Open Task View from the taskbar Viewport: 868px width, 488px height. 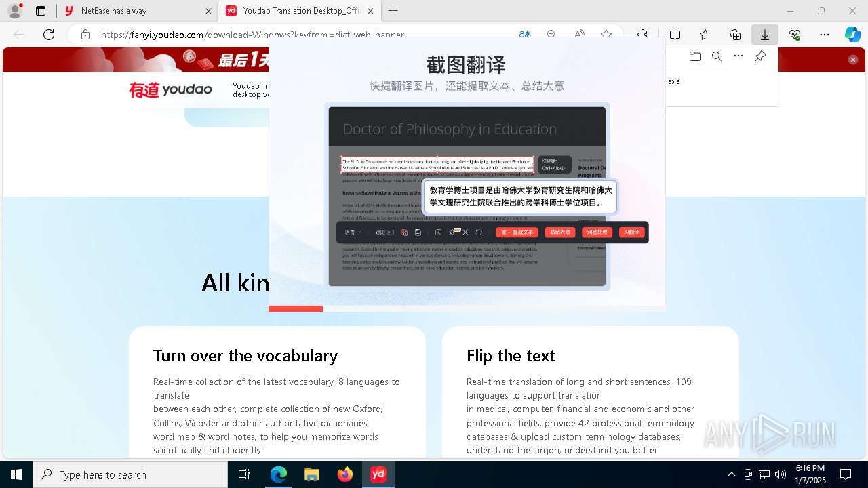[x=244, y=474]
